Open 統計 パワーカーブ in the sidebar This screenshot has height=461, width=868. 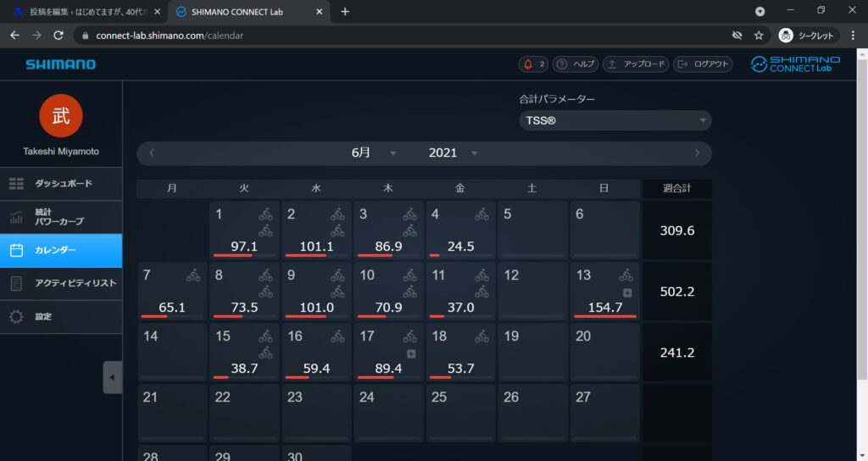coord(61,217)
